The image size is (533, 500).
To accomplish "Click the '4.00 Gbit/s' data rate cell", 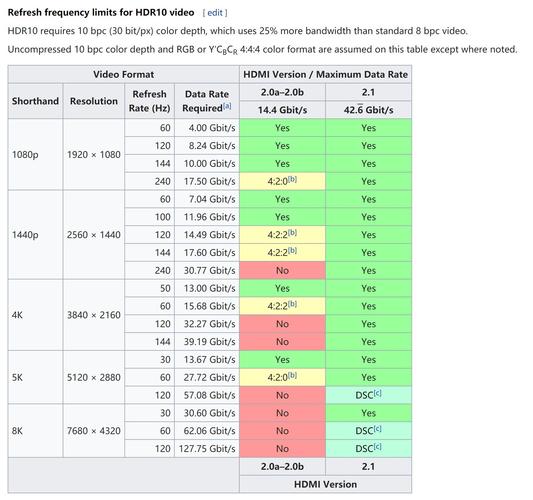I will 207,128.
